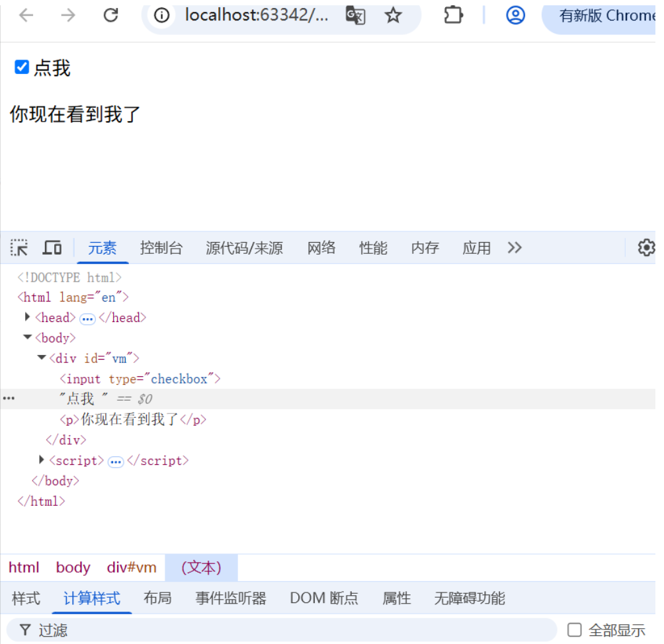
Task: Show more DevTools tabs with the chevron
Action: [515, 248]
